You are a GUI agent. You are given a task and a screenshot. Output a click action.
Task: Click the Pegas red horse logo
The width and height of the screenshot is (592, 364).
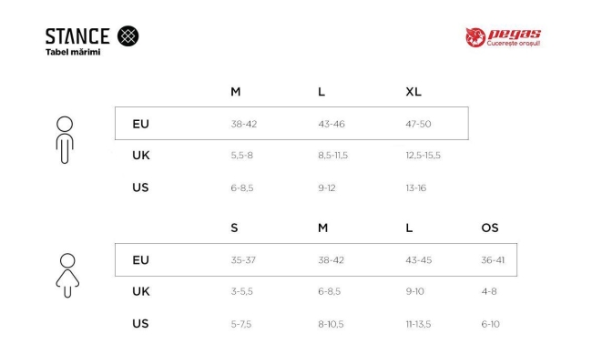coord(475,37)
